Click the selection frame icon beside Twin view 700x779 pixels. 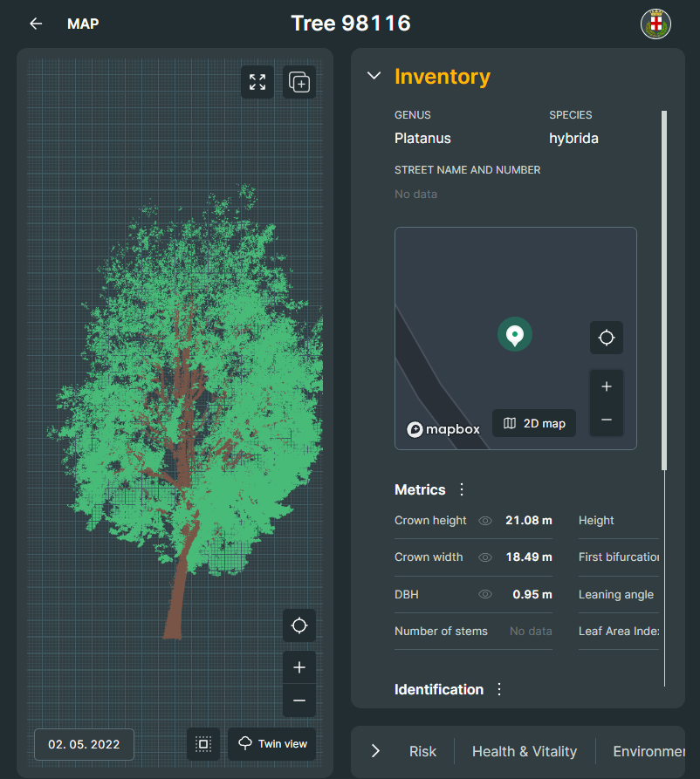pyautogui.click(x=203, y=744)
